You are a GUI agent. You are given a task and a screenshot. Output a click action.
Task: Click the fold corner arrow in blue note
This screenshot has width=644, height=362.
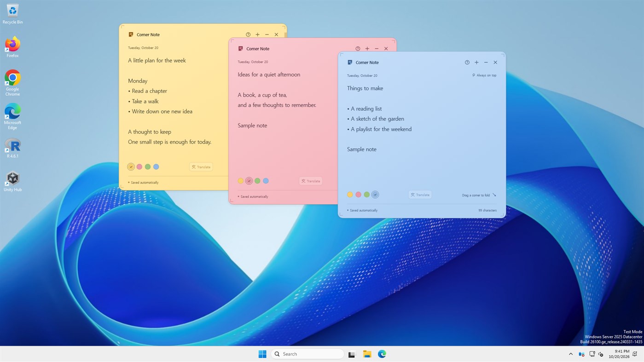(x=494, y=195)
